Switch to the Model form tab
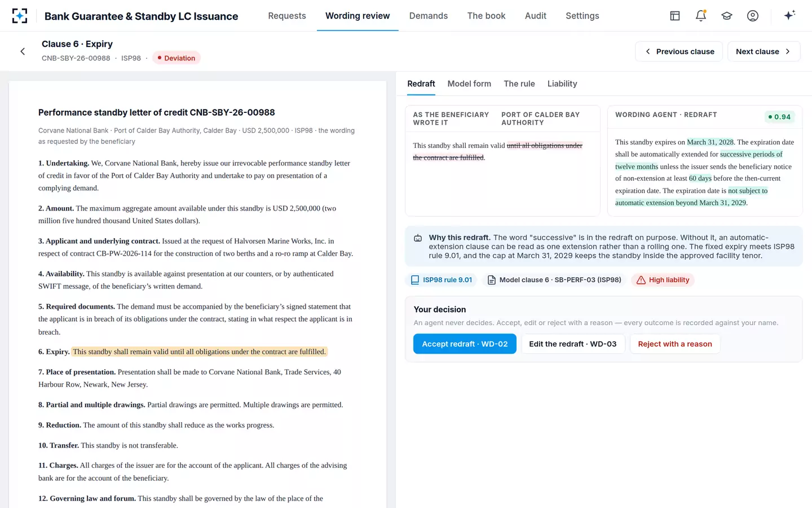 469,84
